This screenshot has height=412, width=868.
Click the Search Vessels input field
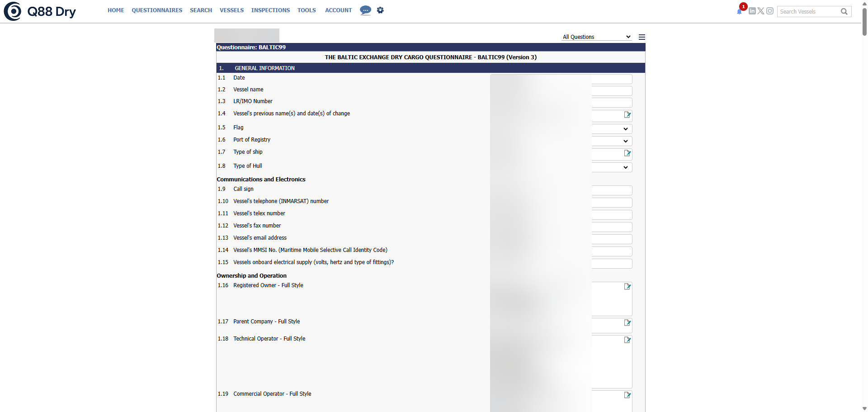[x=808, y=11]
